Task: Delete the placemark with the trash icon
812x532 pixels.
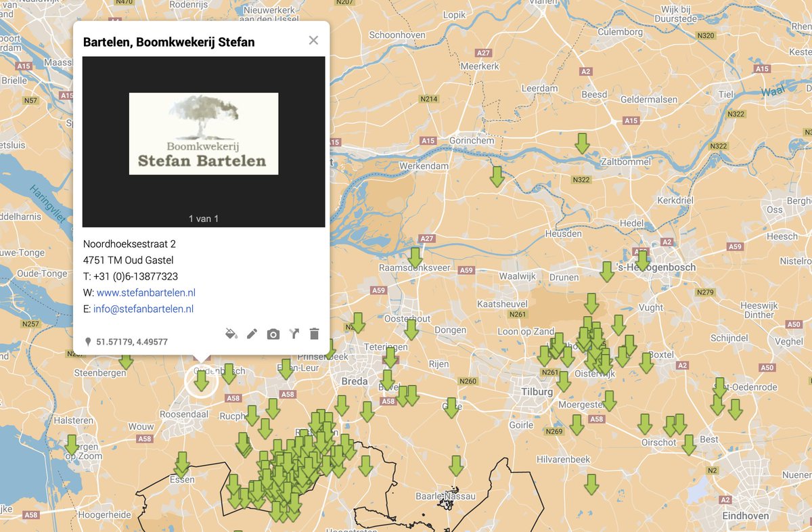Action: pos(314,334)
